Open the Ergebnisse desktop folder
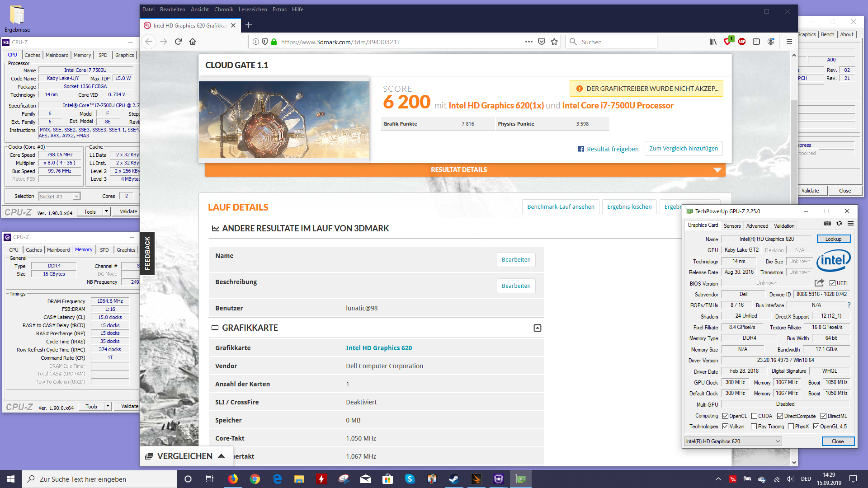The height and width of the screenshot is (488, 868). [x=17, y=19]
